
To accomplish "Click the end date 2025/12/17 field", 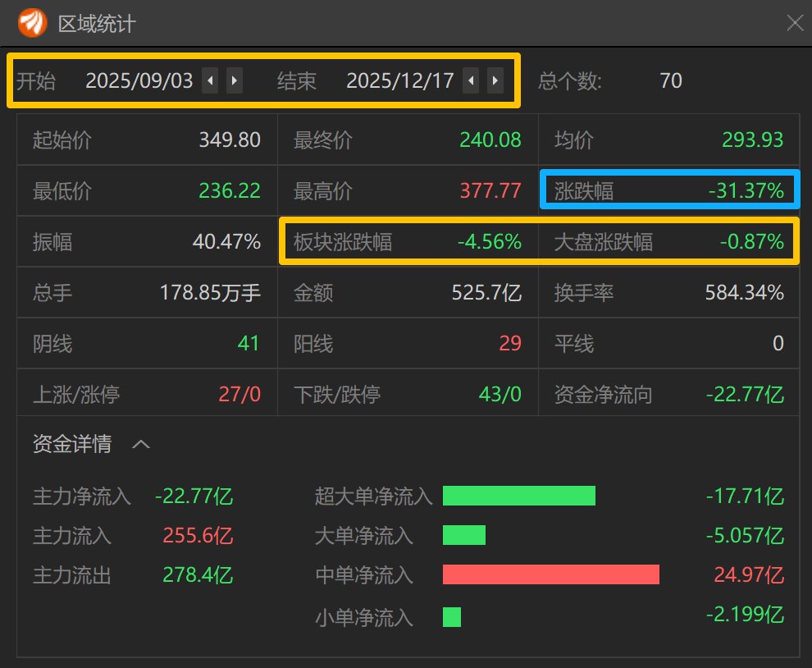I will 400,80.
